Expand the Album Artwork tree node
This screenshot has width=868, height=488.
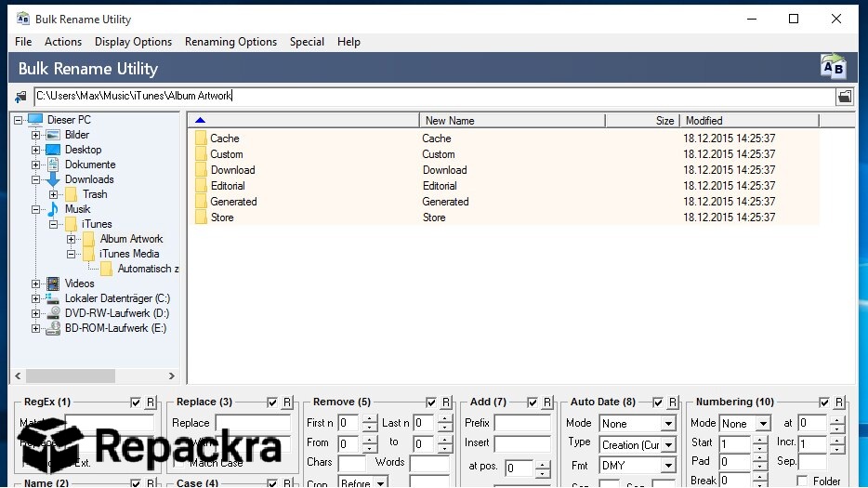(71, 239)
